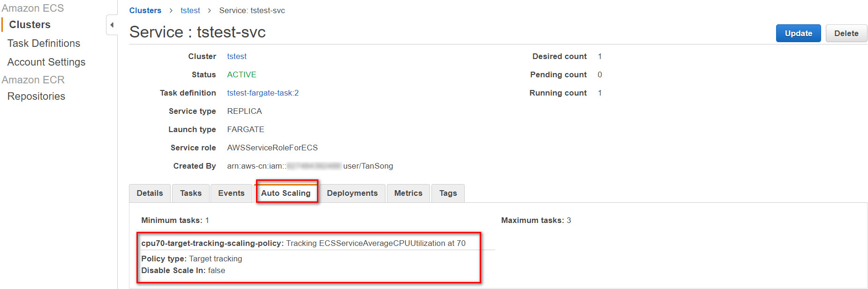Switch to the Metrics tab
Screen dimensions: 868x289
[x=408, y=193]
